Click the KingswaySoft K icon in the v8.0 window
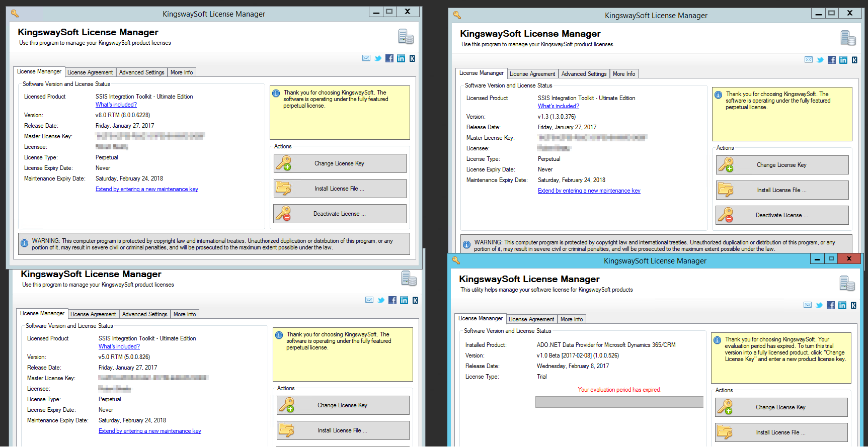The width and height of the screenshot is (868, 447). (x=412, y=58)
